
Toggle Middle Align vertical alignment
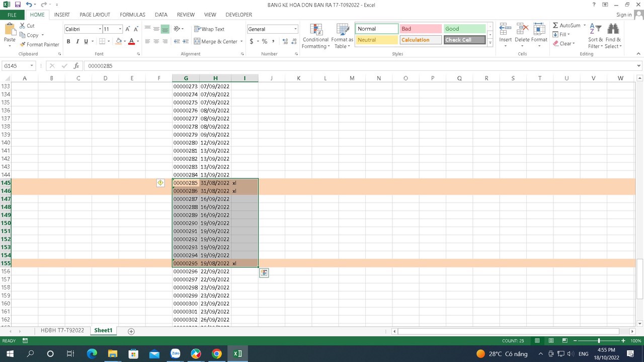click(x=156, y=29)
